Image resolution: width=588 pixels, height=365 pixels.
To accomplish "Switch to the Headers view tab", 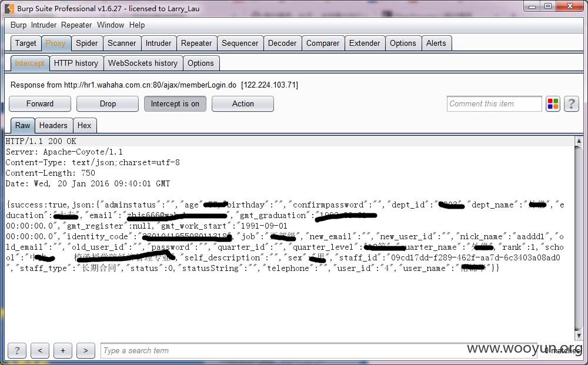I will click(x=54, y=125).
